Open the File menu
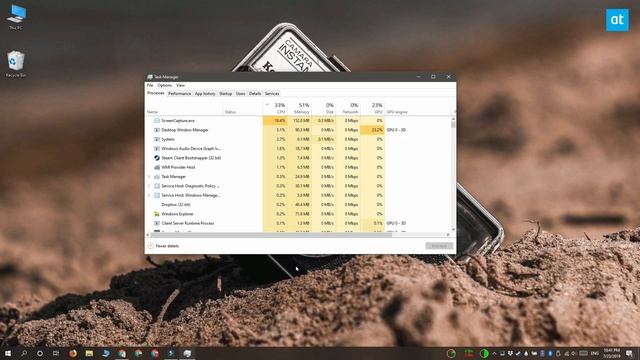The width and height of the screenshot is (640, 360). pyautogui.click(x=150, y=85)
